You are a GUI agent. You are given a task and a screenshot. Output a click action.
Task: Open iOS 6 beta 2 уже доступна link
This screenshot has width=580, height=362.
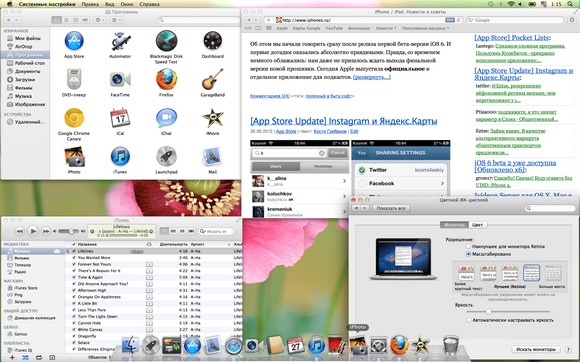[515, 166]
